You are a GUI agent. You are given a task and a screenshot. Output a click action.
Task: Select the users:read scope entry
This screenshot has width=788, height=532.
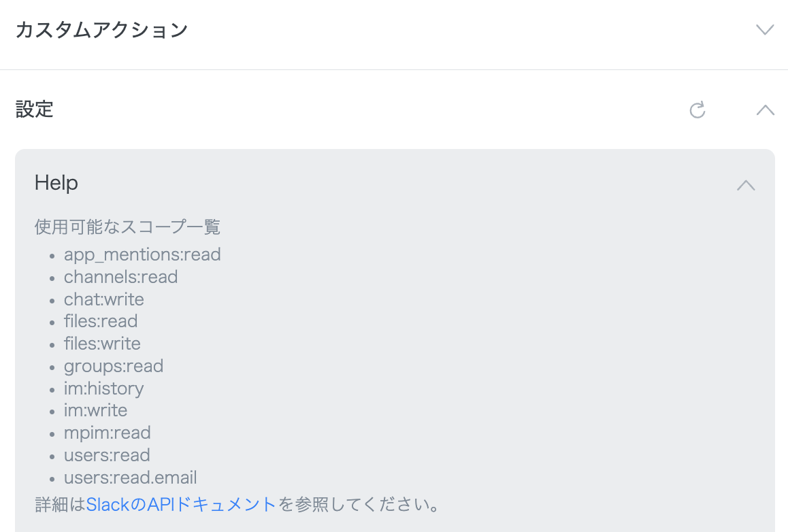pyautogui.click(x=107, y=455)
